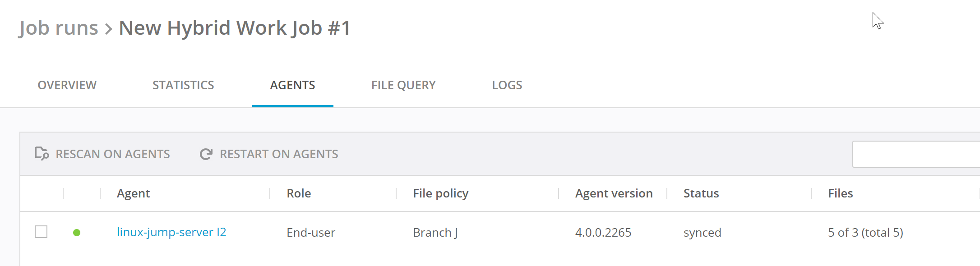Sort by the Status column header
Viewport: 980px width, 266px height.
click(x=701, y=193)
